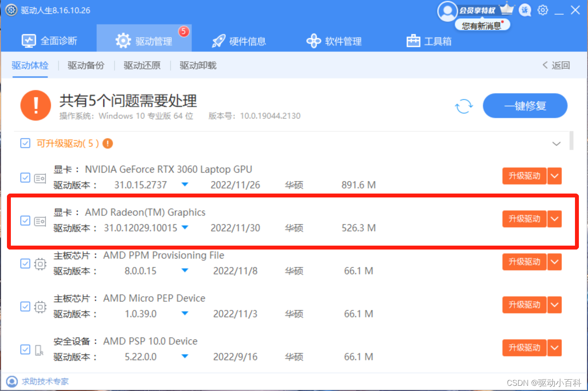Image resolution: width=588 pixels, height=391 pixels.
Task: Expand options arrow beside NVIDIA 升级驱动
Action: click(x=555, y=176)
